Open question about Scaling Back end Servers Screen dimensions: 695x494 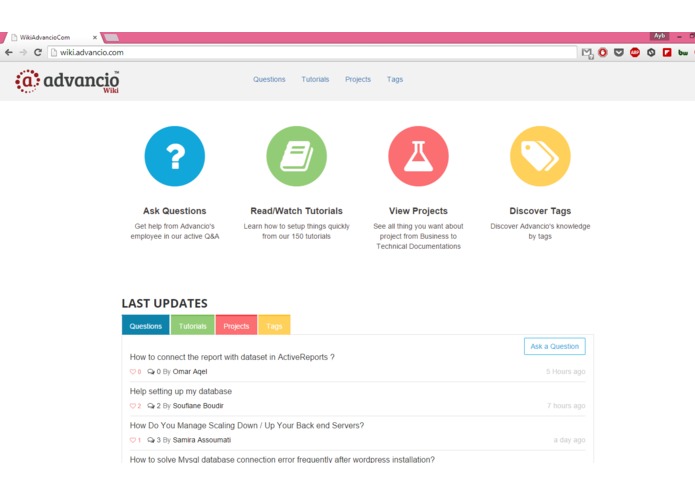point(247,425)
